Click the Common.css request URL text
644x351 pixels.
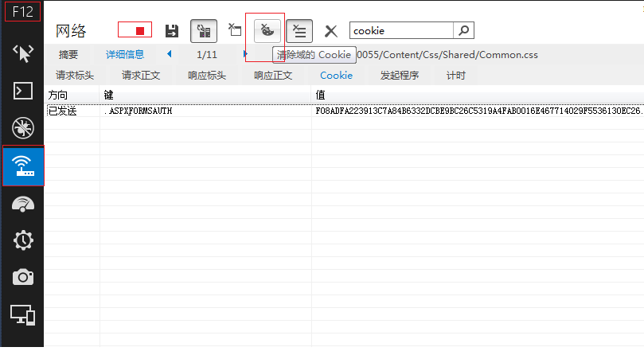click(447, 55)
